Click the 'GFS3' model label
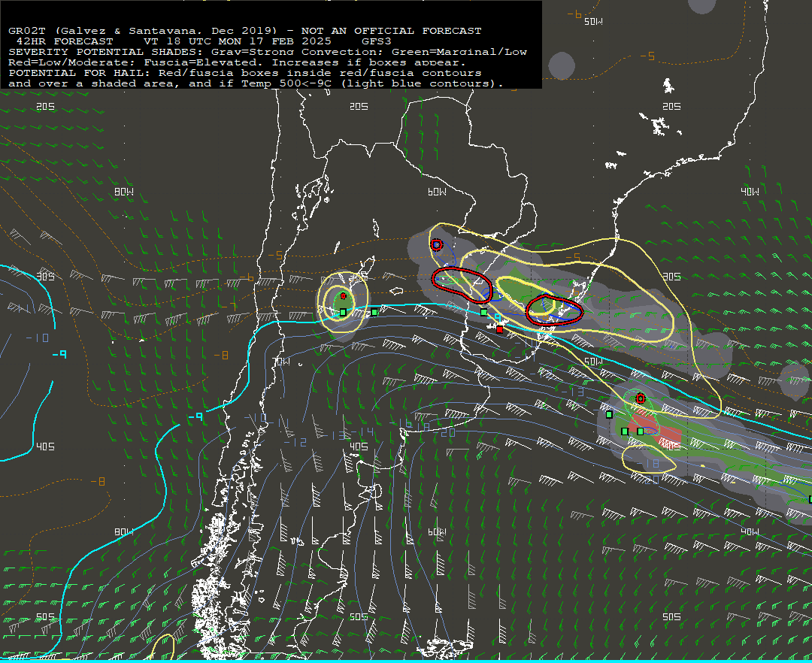This screenshot has height=663, width=812. [377, 41]
